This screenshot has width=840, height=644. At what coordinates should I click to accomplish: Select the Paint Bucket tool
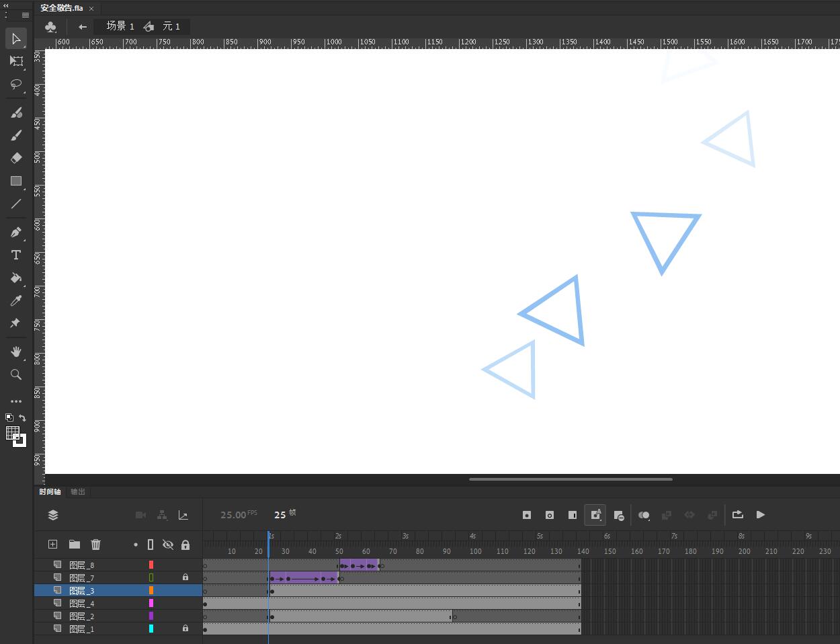(x=16, y=278)
